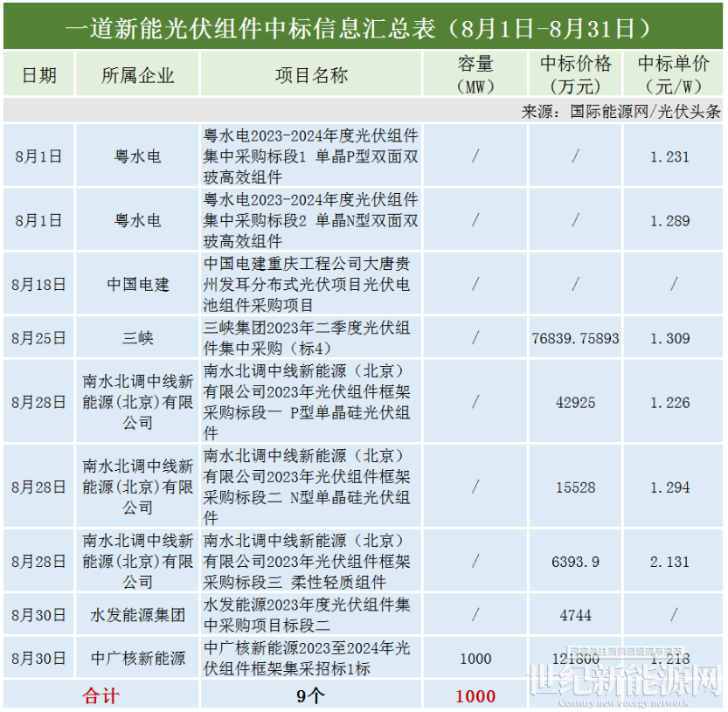Click the 标段一 P型单晶硅光伏组件 project name
This screenshot has width=728, height=712.
pos(307,402)
